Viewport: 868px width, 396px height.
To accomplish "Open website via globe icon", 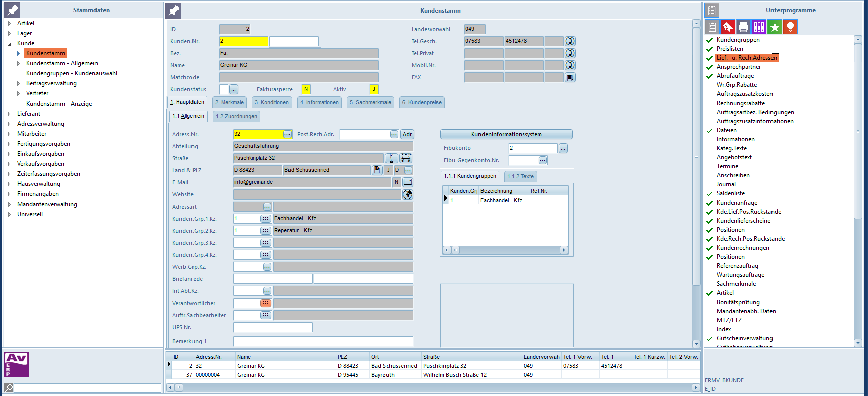I will (x=408, y=194).
